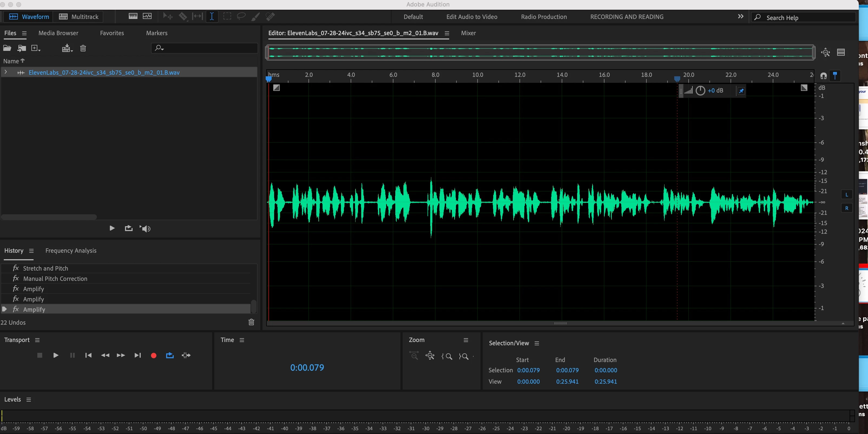
Task: Click the +0 dB amplitude knob
Action: [x=700, y=91]
